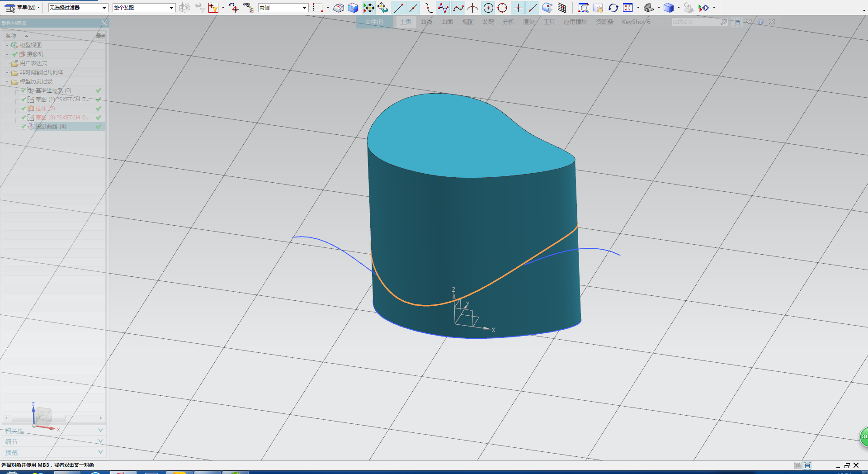Expand the 非时间戳记几何体 tree node
This screenshot has height=474, width=868.
[x=7, y=72]
